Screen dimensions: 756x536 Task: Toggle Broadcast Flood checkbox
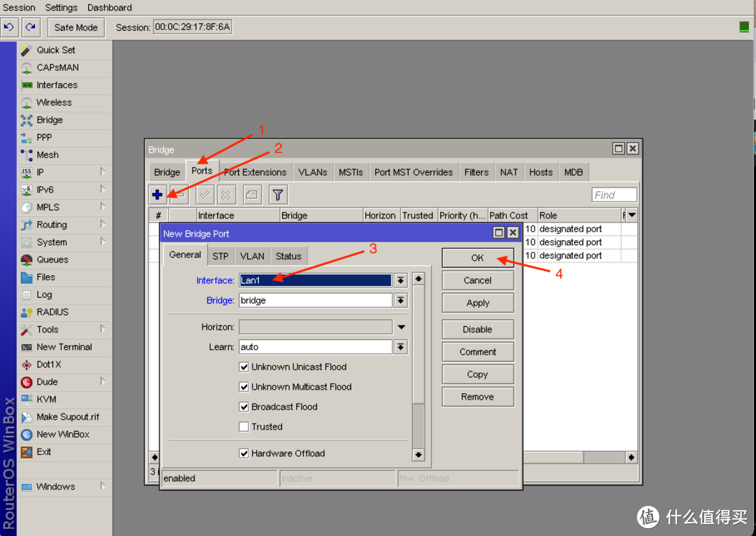[244, 407]
